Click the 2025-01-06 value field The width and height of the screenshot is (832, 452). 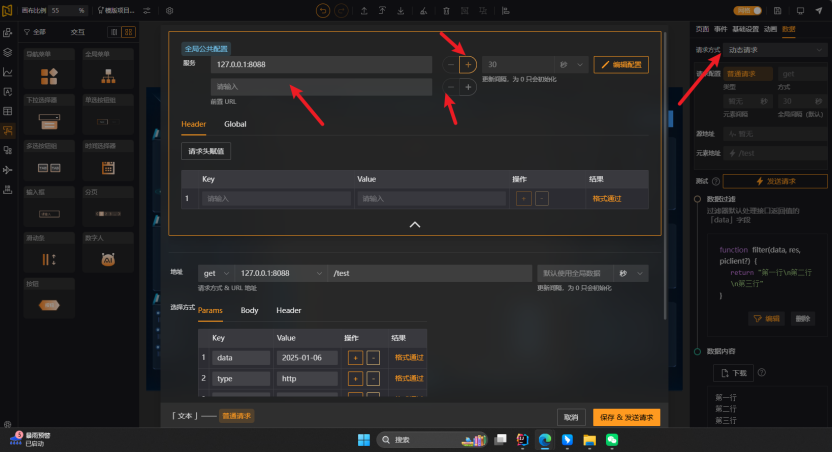pyautogui.click(x=307, y=358)
